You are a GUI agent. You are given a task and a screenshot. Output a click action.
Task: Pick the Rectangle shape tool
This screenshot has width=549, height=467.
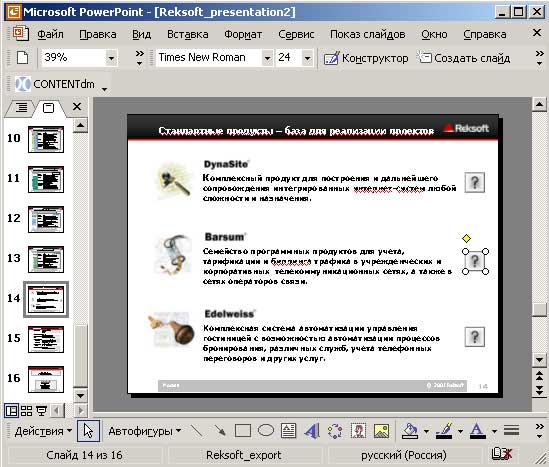[x=243, y=431]
